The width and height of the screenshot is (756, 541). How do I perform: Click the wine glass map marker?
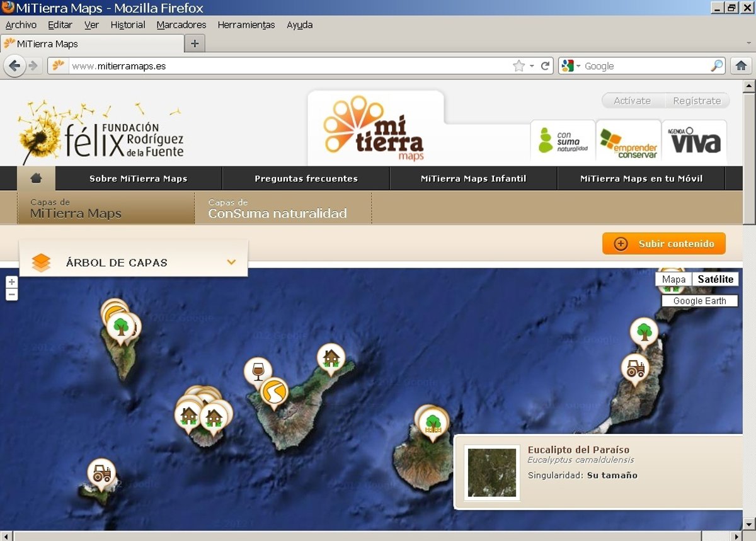pyautogui.click(x=258, y=370)
